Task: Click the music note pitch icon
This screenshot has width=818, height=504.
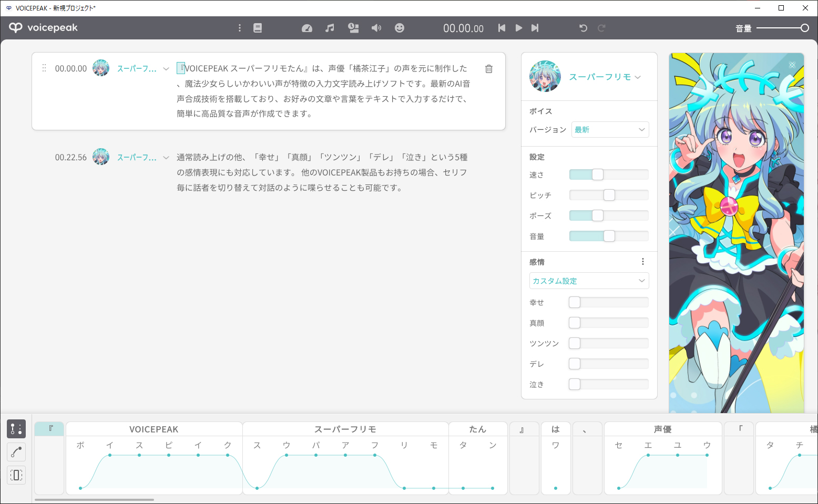Action: coord(330,28)
